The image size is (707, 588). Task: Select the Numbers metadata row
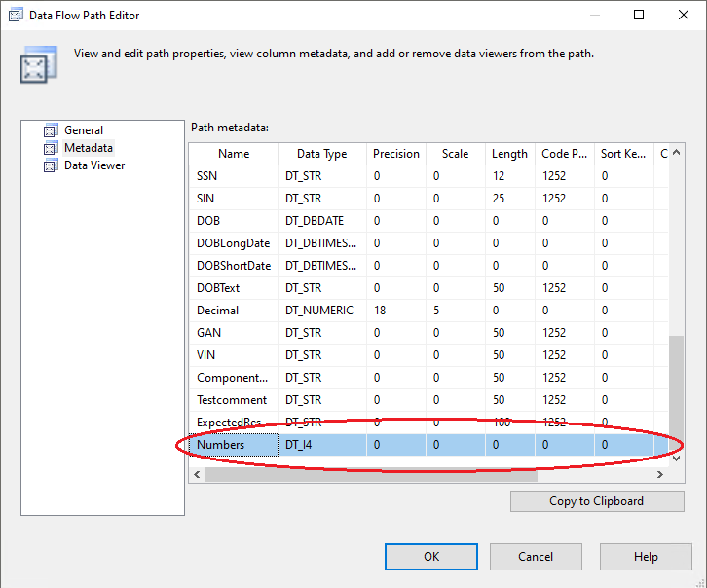220,445
